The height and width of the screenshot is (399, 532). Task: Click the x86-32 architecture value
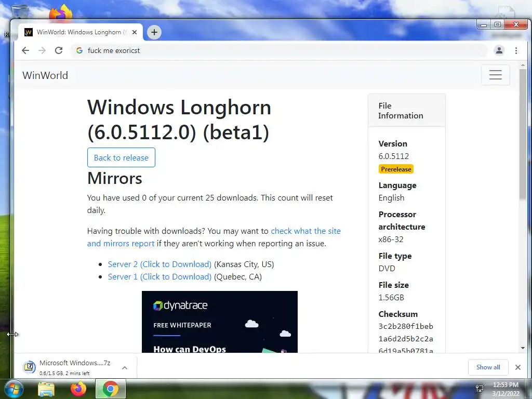point(391,239)
